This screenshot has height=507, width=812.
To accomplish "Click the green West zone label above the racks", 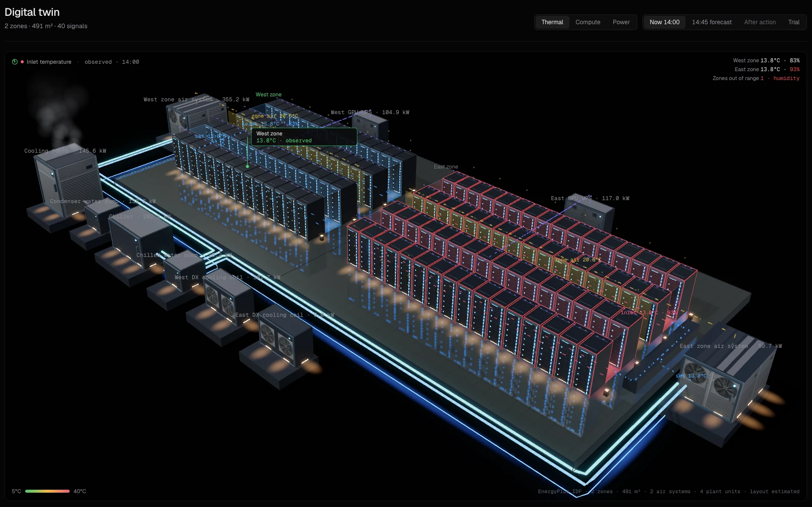I will pos(268,94).
